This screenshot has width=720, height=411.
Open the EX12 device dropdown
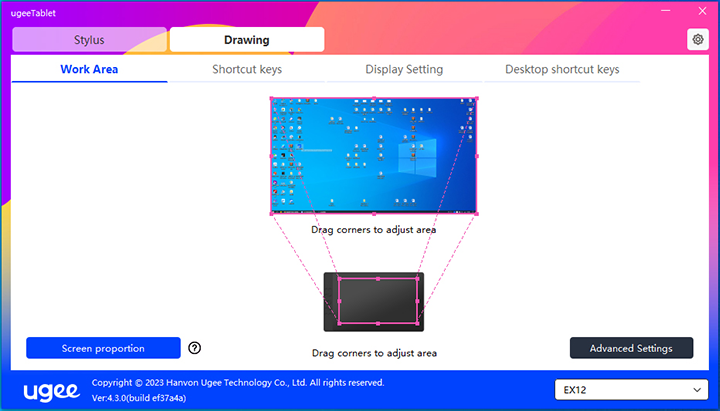(x=631, y=388)
